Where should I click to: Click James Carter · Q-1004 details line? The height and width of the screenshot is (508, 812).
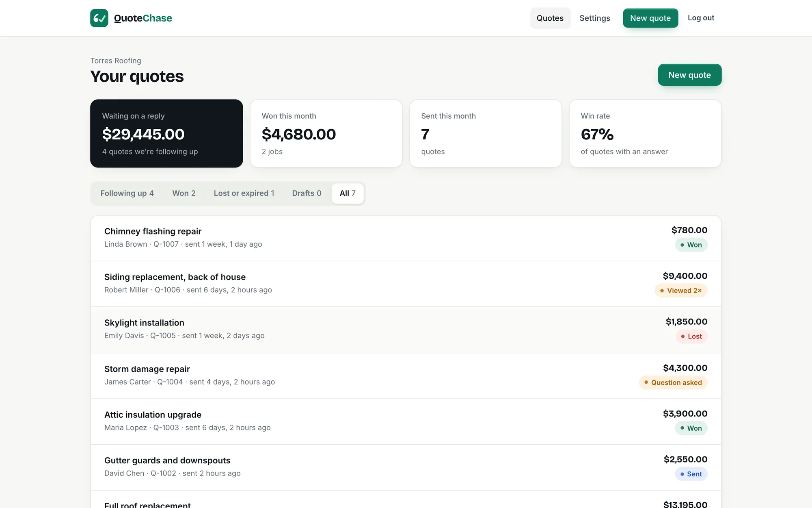(190, 382)
